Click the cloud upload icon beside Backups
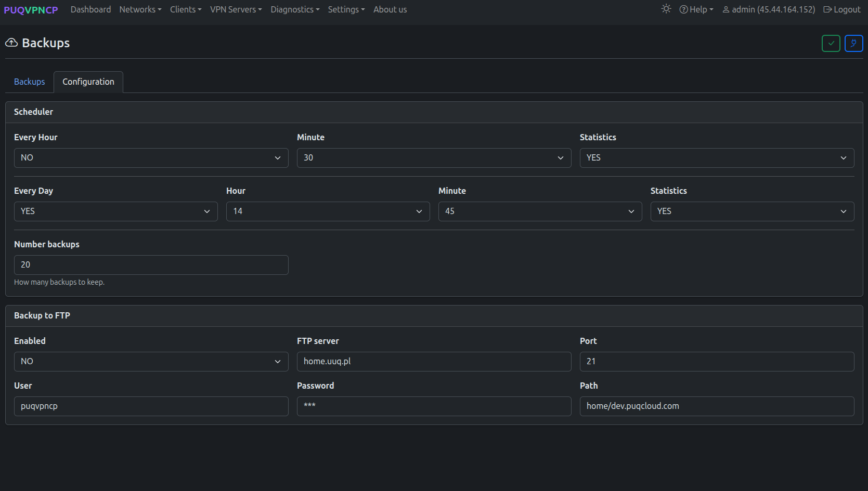The height and width of the screenshot is (491, 868). pos(11,43)
